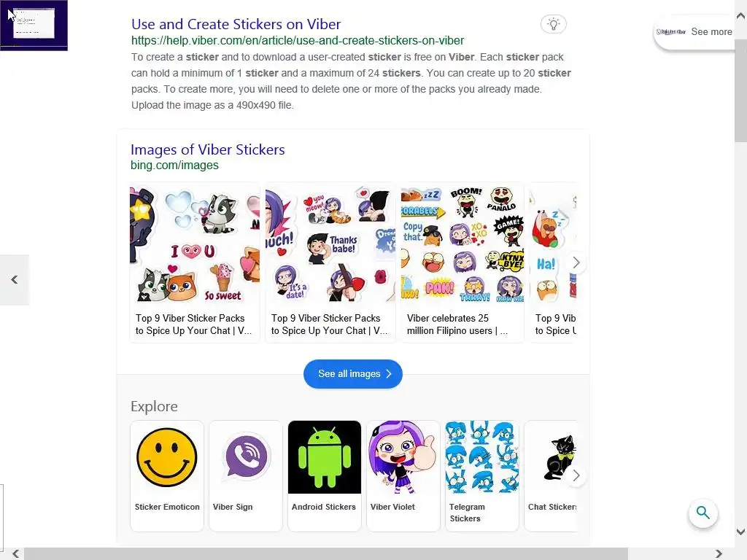The image size is (747, 560).
Task: Open the Viber Violet character image
Action: pyautogui.click(x=403, y=457)
